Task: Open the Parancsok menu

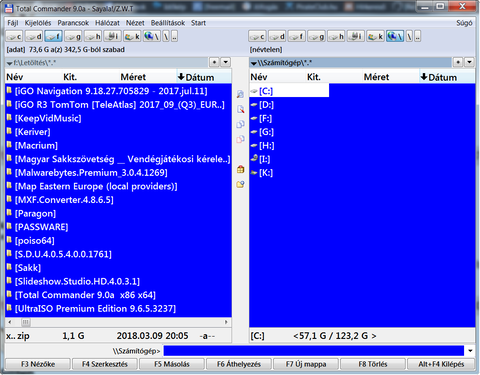Action: 73,23
